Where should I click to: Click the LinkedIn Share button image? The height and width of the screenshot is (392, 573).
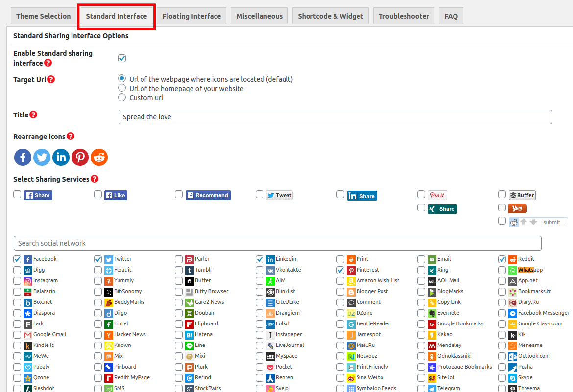(x=362, y=196)
